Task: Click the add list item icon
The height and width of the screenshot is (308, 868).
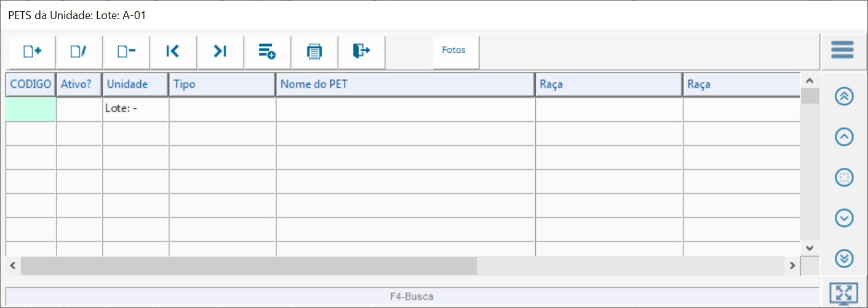Action: click(x=267, y=52)
